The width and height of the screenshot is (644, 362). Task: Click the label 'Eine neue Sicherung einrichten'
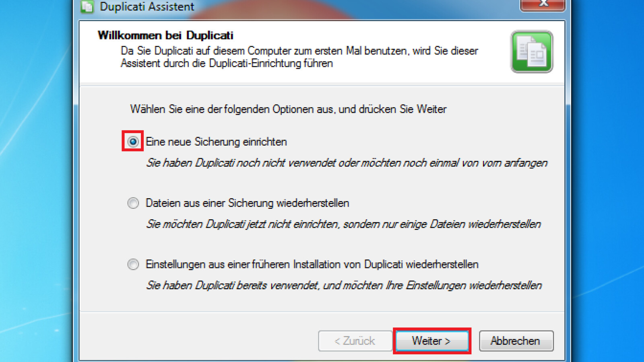click(216, 142)
